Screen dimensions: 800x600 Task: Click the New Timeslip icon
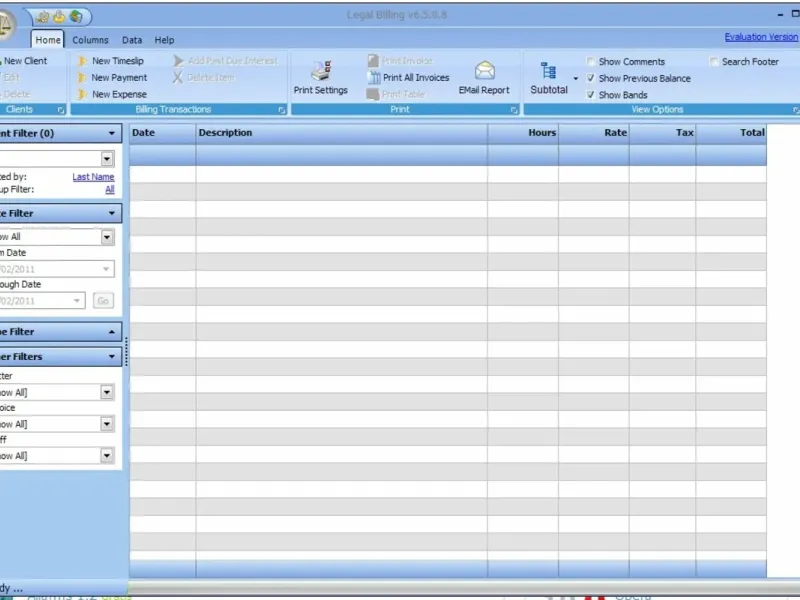(82, 61)
